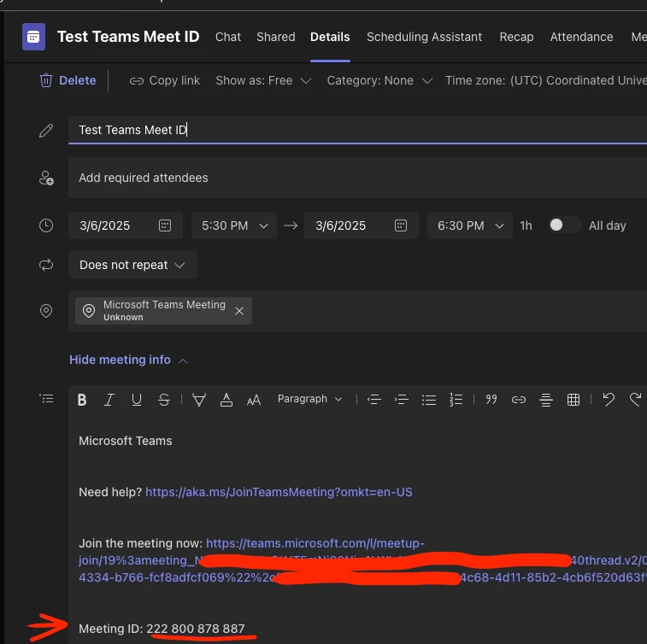Remove Microsoft Teams Meeting location chip
Screen dimensions: 647x644
coord(239,311)
